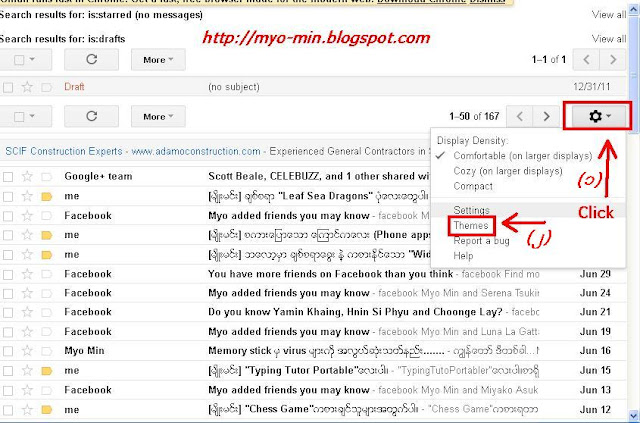Open Scott Beale, CELEBUZZ shared email
The width and height of the screenshot is (640, 423).
pyautogui.click(x=318, y=176)
